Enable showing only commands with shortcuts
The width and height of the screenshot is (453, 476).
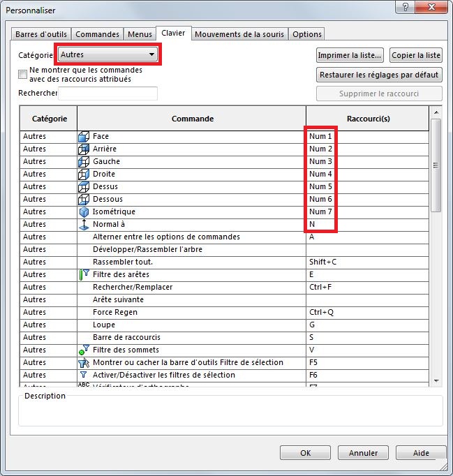tap(23, 75)
